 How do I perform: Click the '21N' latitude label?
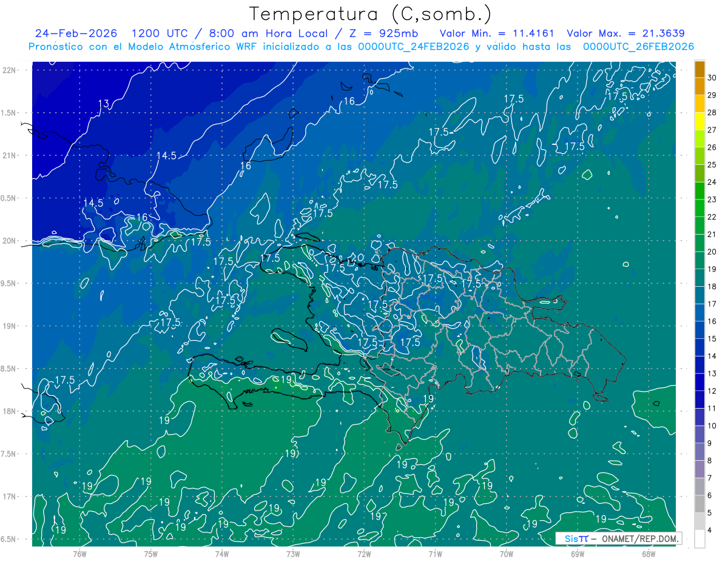[x=8, y=155]
